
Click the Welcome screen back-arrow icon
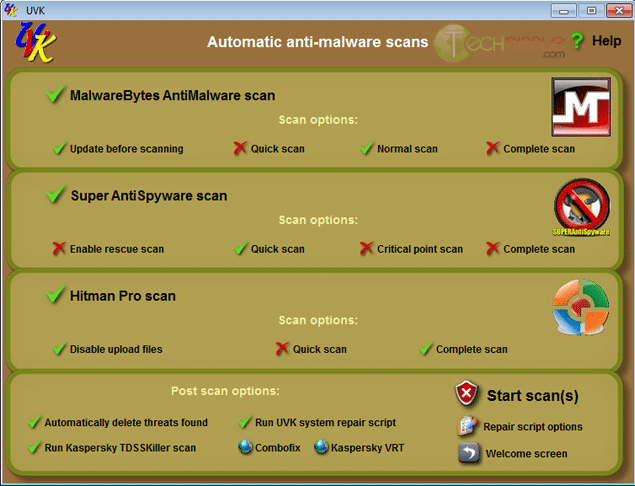coord(469,453)
